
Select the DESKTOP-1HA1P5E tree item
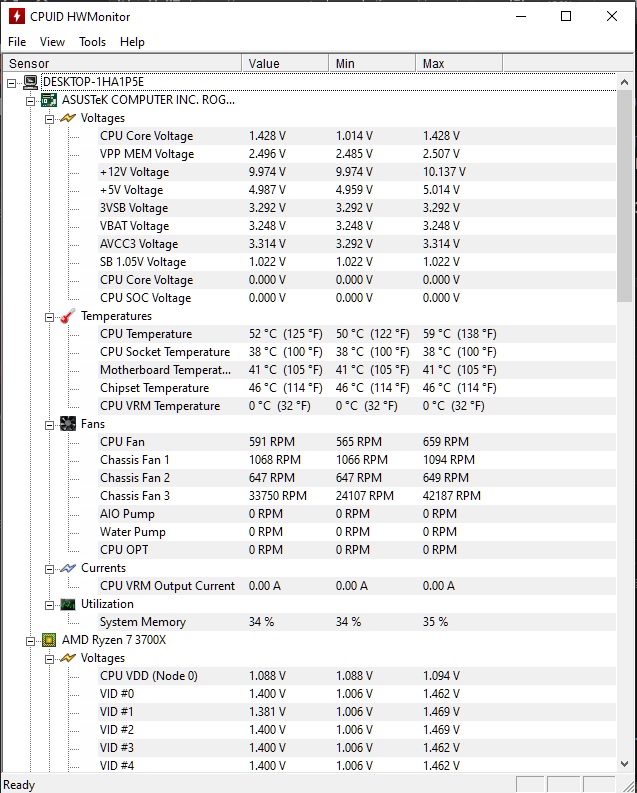93,82
